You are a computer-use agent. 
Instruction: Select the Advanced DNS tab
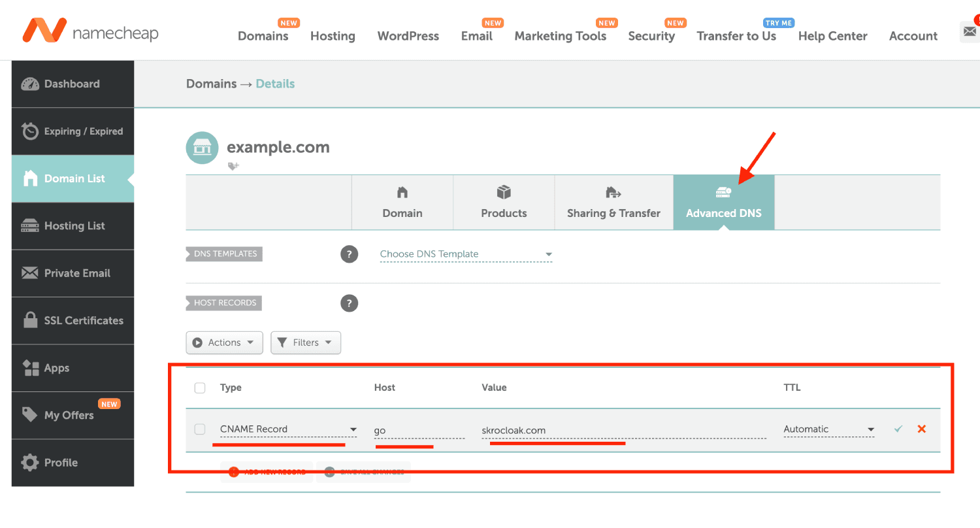click(x=724, y=203)
